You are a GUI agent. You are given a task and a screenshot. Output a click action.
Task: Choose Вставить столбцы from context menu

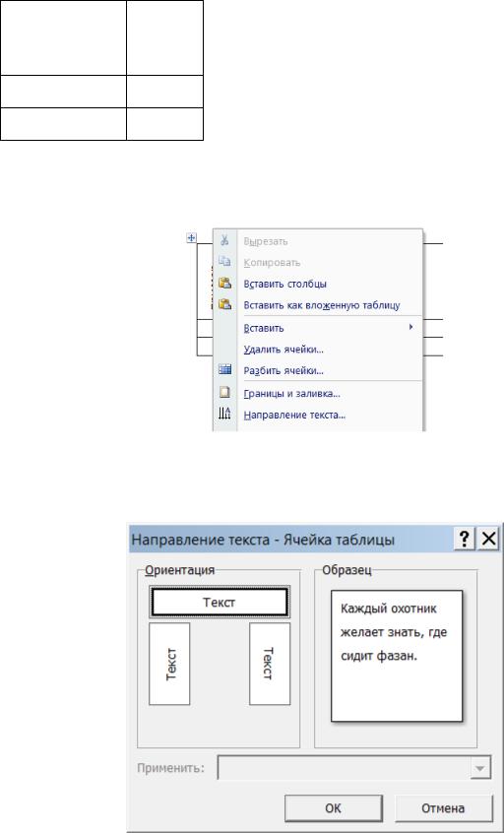[284, 285]
